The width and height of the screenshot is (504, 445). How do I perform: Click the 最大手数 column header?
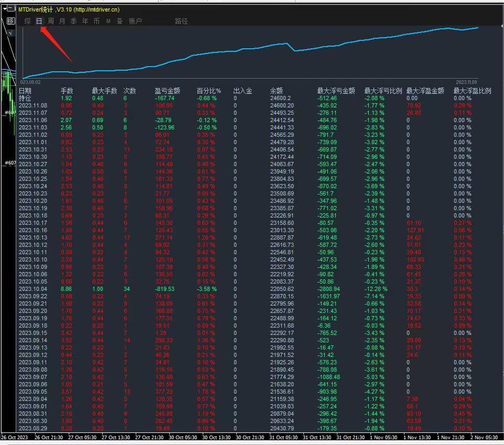tap(104, 91)
